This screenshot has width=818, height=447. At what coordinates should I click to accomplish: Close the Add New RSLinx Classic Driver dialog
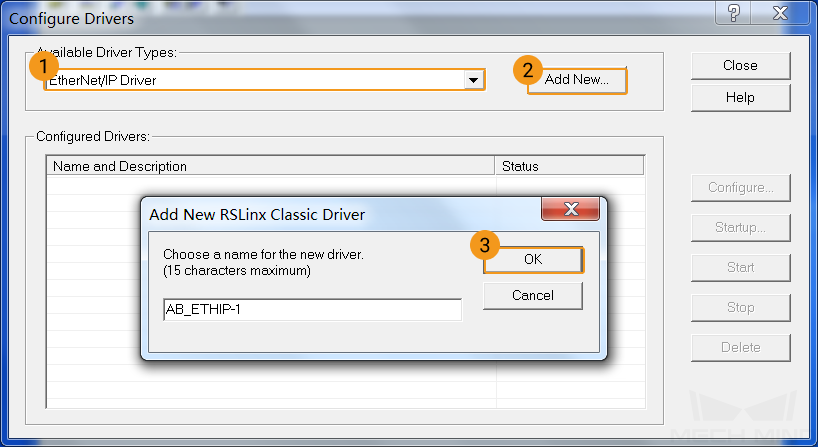571,209
